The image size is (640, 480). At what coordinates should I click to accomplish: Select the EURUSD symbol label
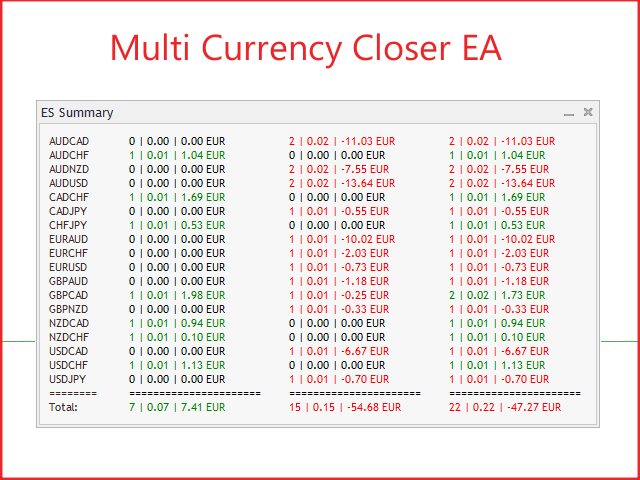(68, 267)
